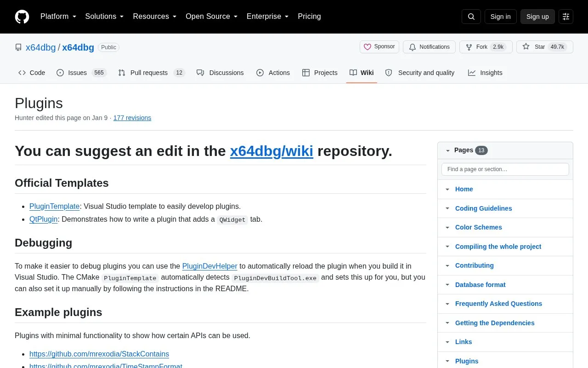Open Frequently Asked Questions wiki page

pos(498,304)
